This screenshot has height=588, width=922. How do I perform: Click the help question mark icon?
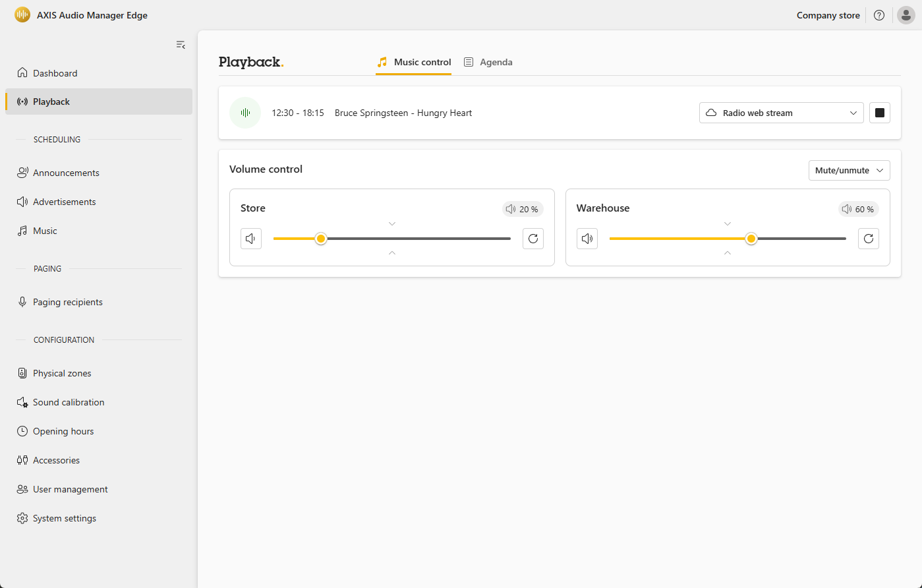pyautogui.click(x=879, y=15)
